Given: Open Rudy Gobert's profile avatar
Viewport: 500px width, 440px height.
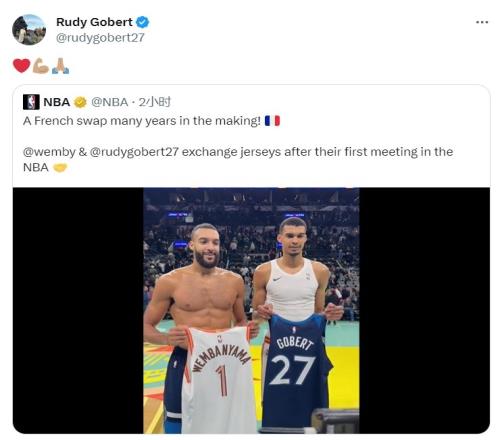Looking at the screenshot, I should 29,30.
